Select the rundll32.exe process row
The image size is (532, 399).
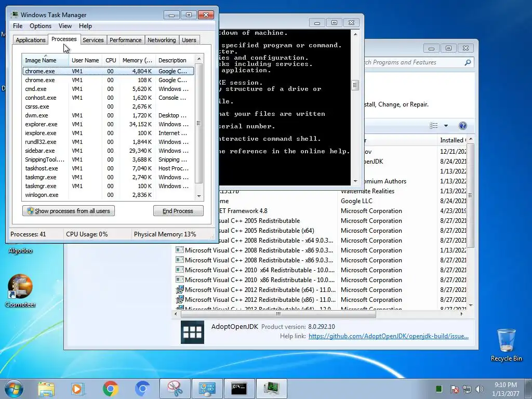click(108, 142)
